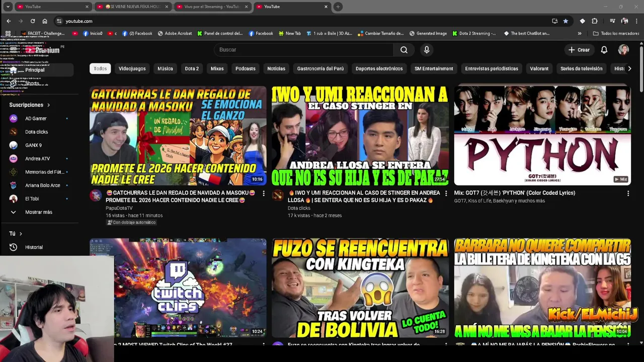Select the Música filter chip
The height and width of the screenshot is (362, 644).
165,68
